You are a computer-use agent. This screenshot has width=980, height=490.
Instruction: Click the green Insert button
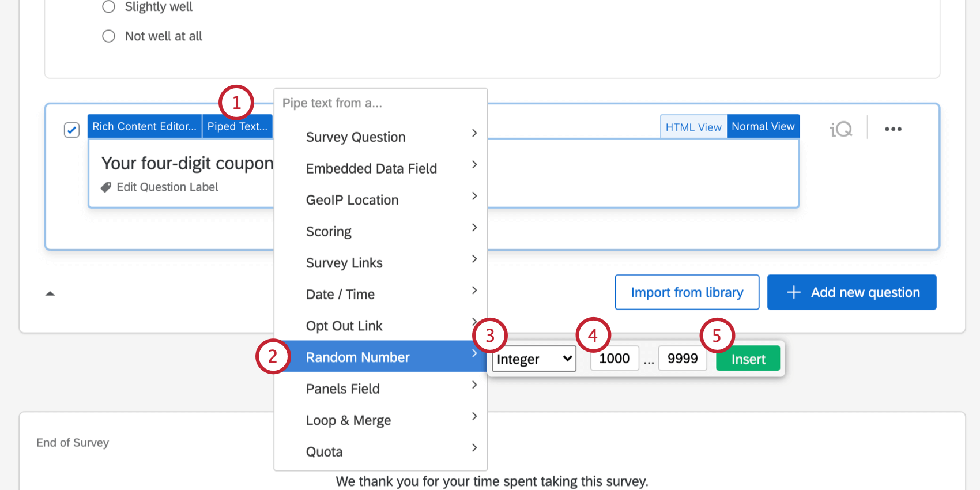pos(748,359)
